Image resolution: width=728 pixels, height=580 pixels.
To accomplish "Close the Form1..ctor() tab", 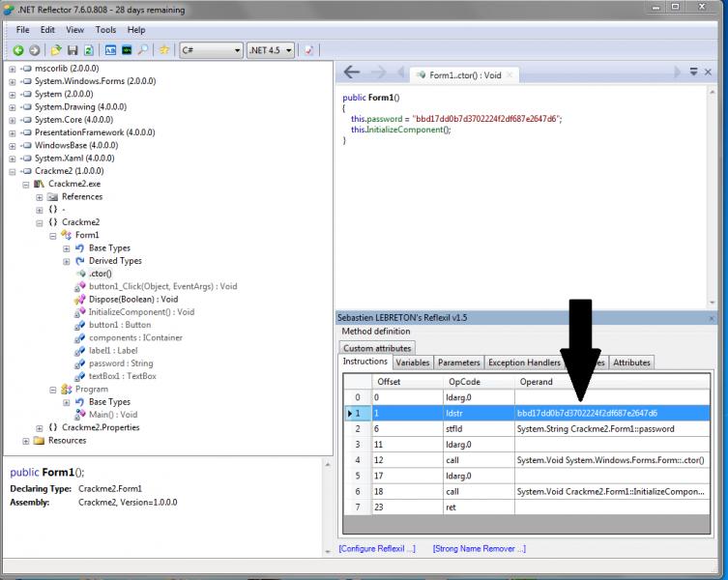I will click(510, 74).
